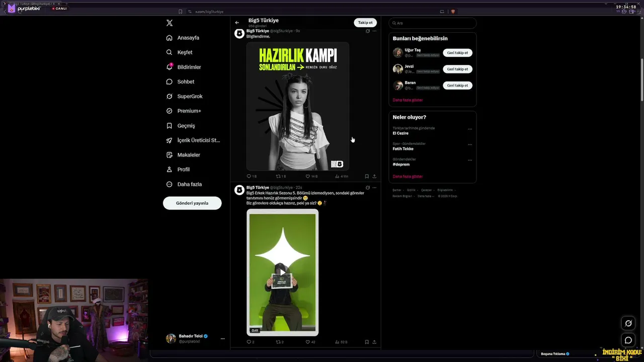Open account menu dots beside Bahadır Telci
644x362 pixels.
pyautogui.click(x=222, y=339)
